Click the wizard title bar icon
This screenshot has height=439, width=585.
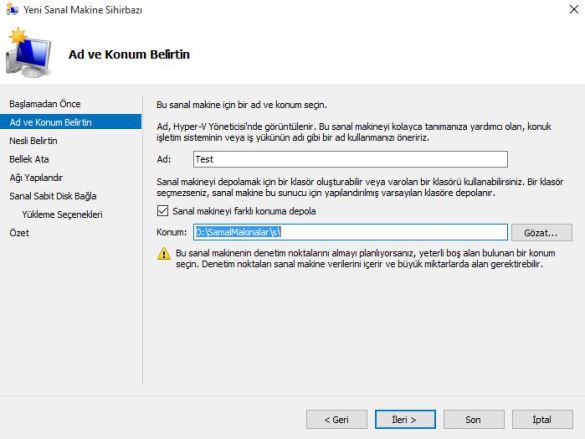click(x=12, y=10)
